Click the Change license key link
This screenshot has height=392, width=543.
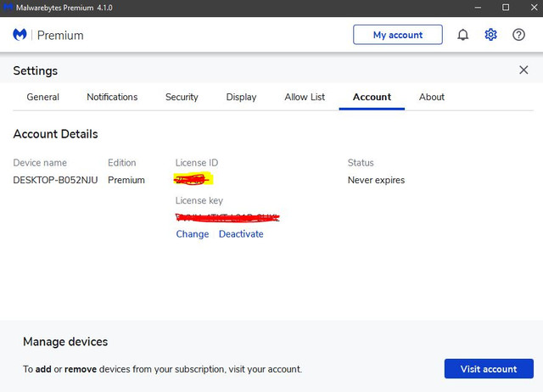coord(193,234)
